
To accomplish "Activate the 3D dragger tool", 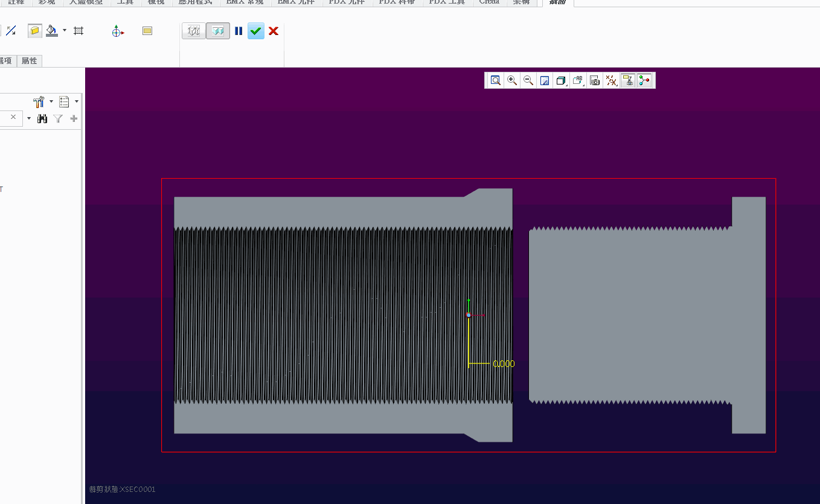I will (x=118, y=31).
